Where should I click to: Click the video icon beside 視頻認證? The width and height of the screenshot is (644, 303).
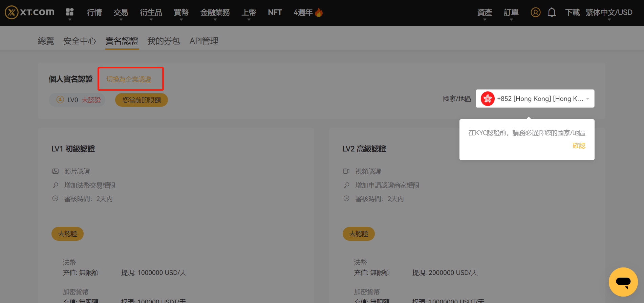(x=346, y=171)
